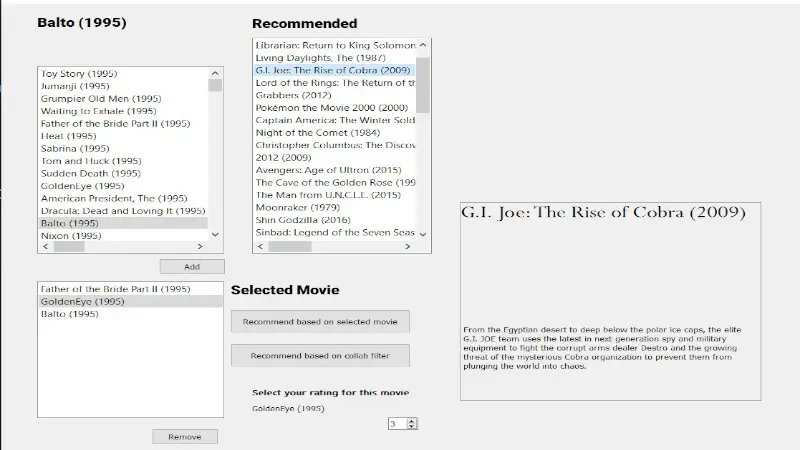Click the G.I. Joe movie description panel

coord(610,301)
